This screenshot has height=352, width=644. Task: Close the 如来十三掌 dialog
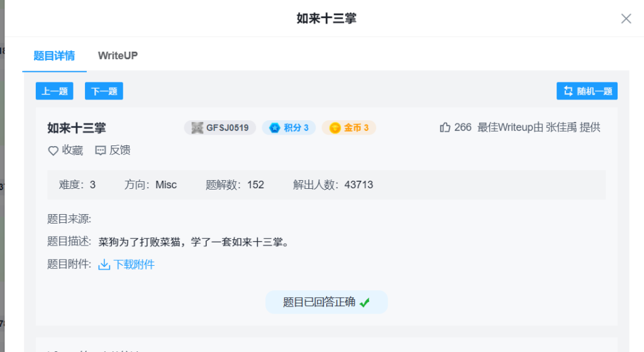coord(626,19)
